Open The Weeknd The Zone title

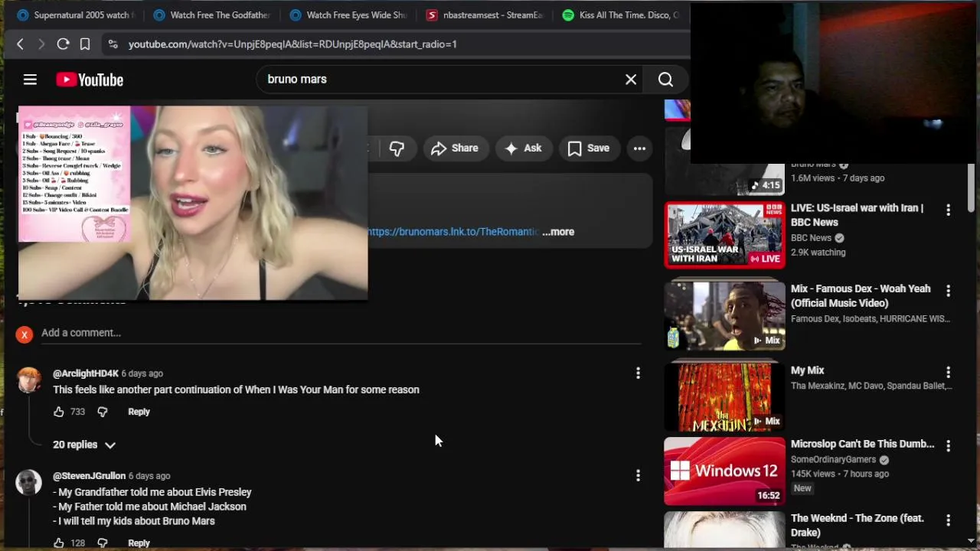[x=857, y=525]
